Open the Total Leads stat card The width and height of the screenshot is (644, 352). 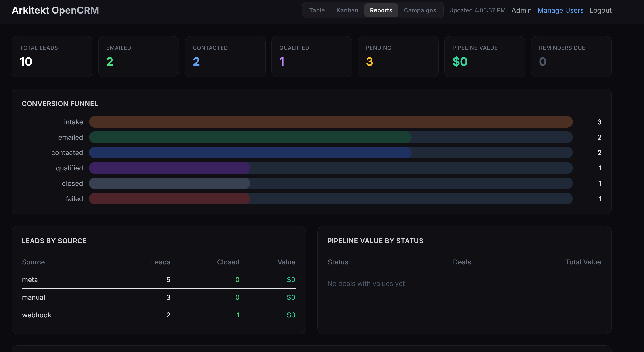52,56
